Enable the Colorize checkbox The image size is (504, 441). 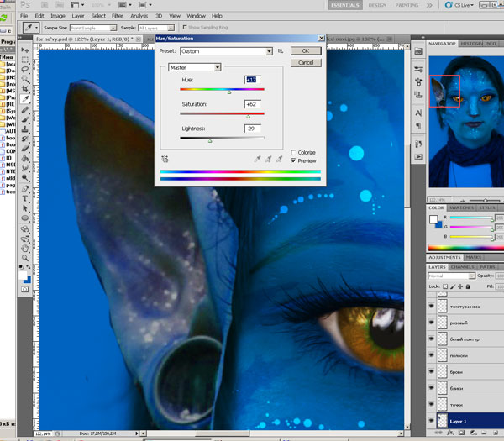(292, 152)
